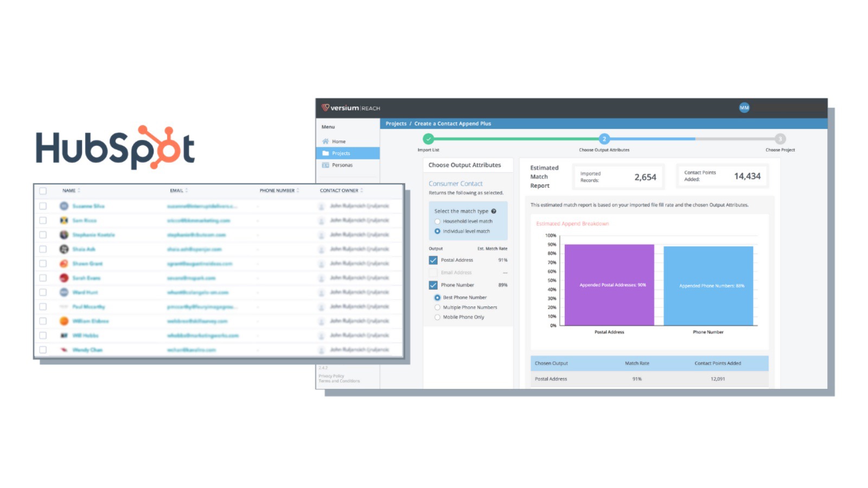
Task: Tick the checkbox for Shawn Grant
Action: click(x=43, y=264)
